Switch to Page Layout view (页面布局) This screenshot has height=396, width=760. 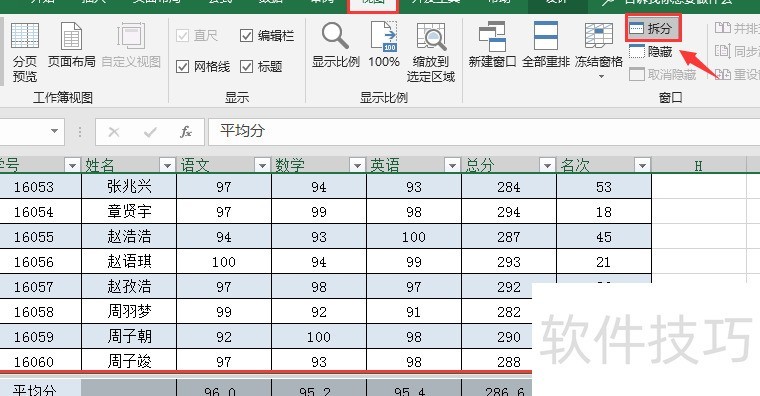pos(71,46)
